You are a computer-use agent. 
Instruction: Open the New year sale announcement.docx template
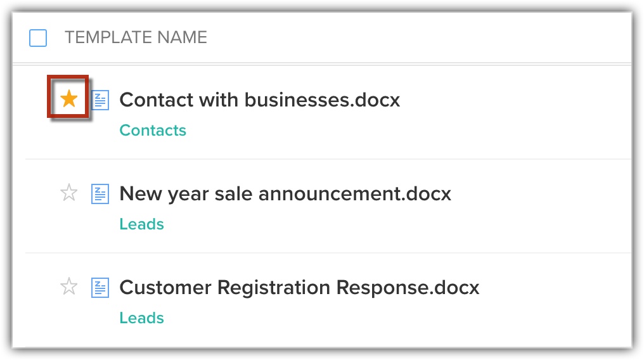click(285, 193)
